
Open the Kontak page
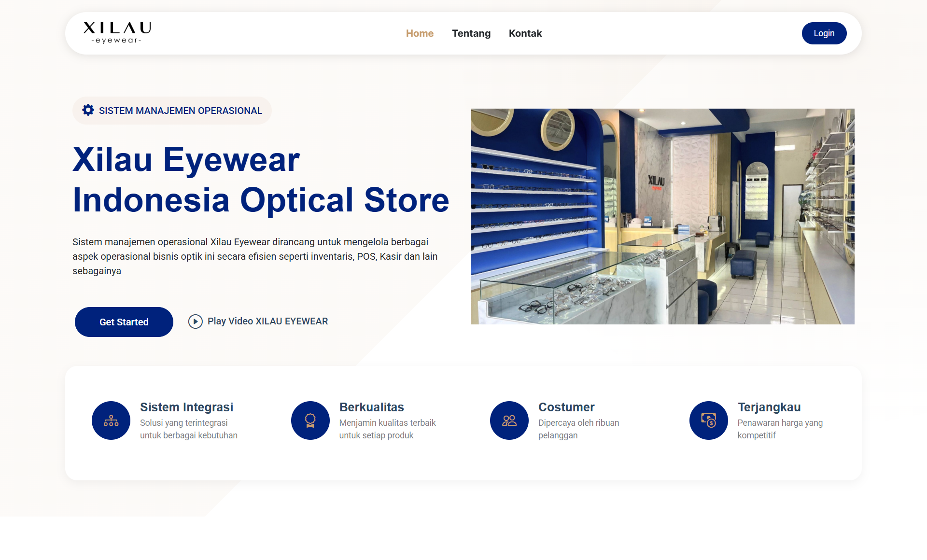(525, 33)
